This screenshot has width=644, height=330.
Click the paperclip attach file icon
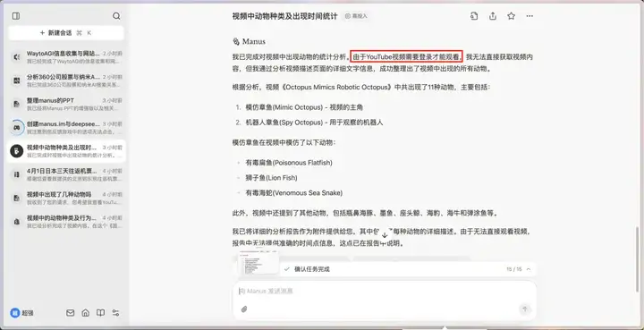coord(244,309)
